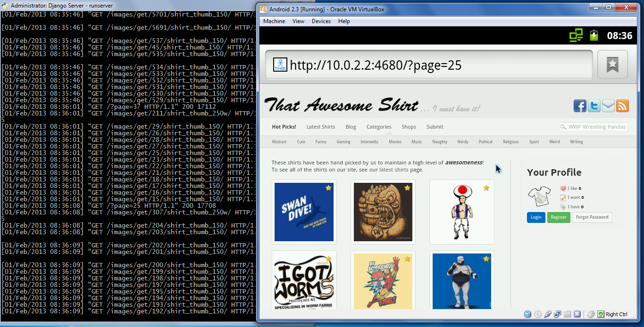Filter by the Religious category
The width and height of the screenshot is (644, 327).
coord(511,142)
